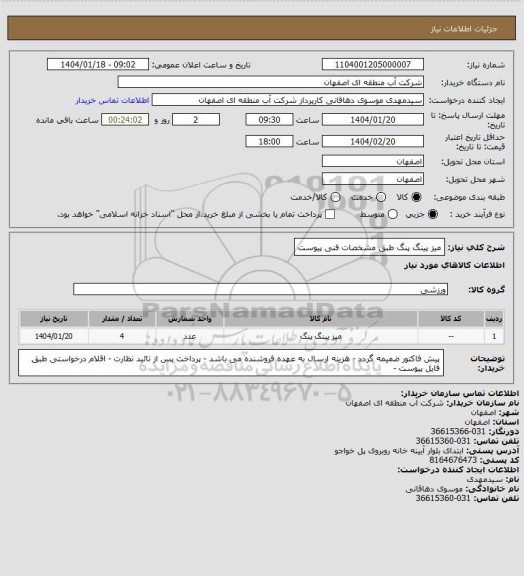Click the اطلاعات تماس سازمان خریدار heading
Screen dimensions: 524x576
coord(460,393)
